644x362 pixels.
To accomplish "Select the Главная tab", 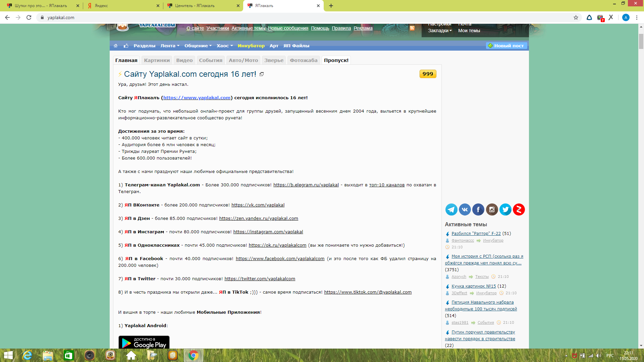I will pos(126,60).
